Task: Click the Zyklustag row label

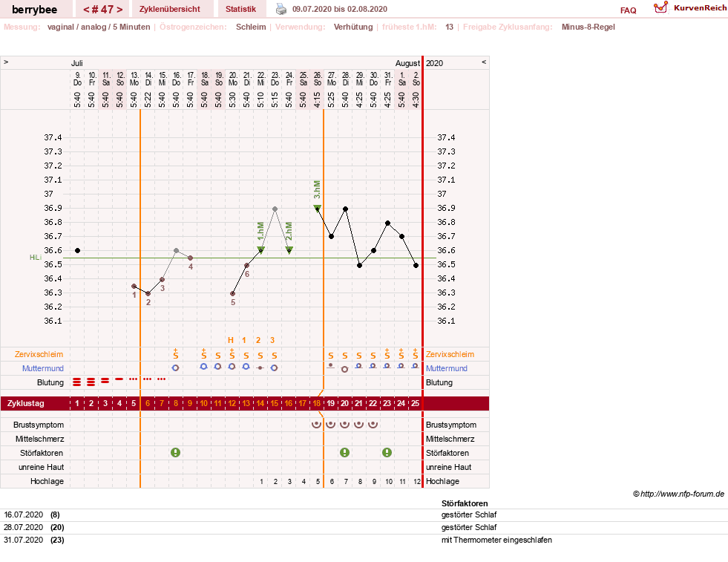Action: tap(25, 403)
